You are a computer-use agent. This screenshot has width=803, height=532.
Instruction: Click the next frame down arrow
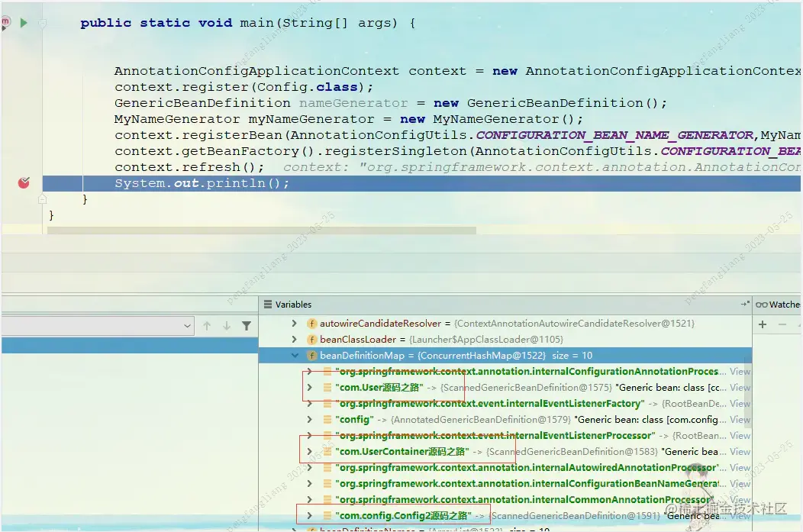[x=227, y=326]
